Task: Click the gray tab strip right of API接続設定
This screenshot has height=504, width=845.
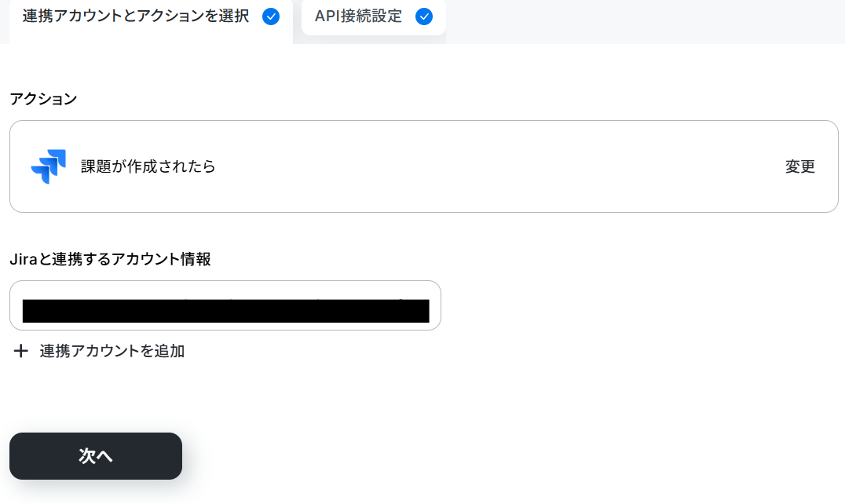Action: click(x=645, y=21)
